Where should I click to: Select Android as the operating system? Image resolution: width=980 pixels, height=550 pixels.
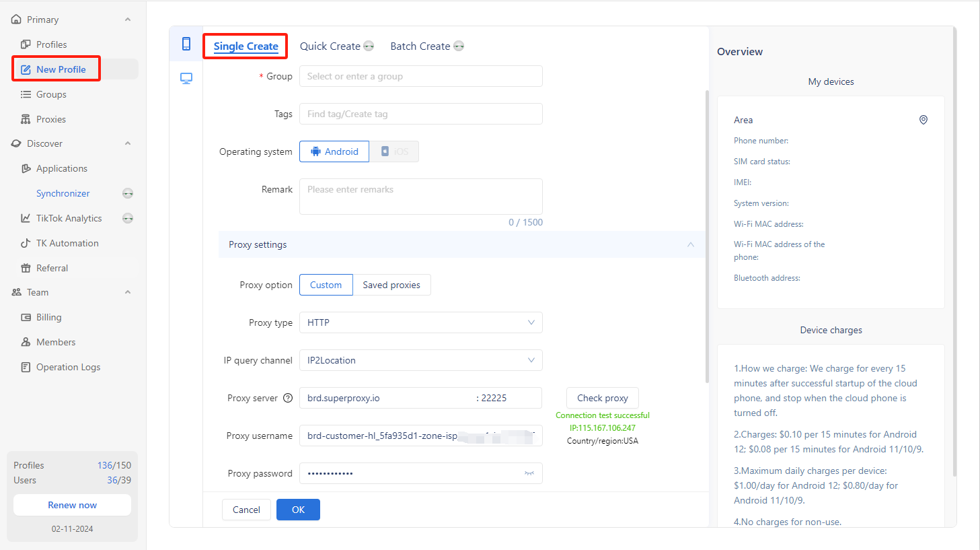click(x=334, y=151)
